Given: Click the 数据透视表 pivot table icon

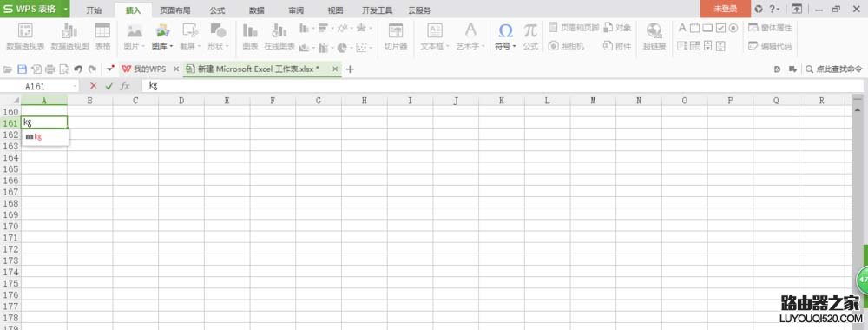Looking at the screenshot, I should [25, 30].
